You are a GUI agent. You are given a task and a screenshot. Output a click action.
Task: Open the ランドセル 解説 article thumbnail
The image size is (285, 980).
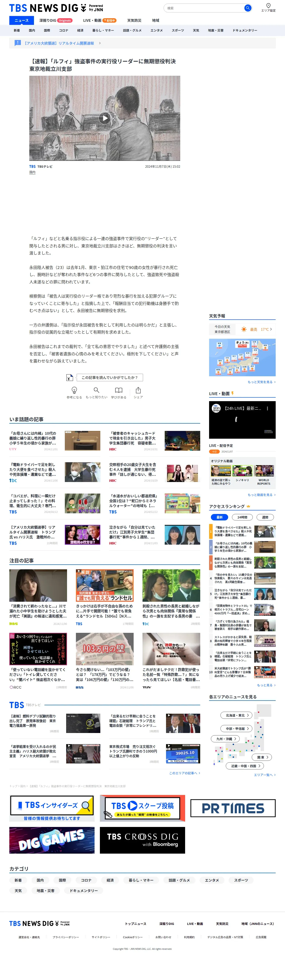(105, 585)
